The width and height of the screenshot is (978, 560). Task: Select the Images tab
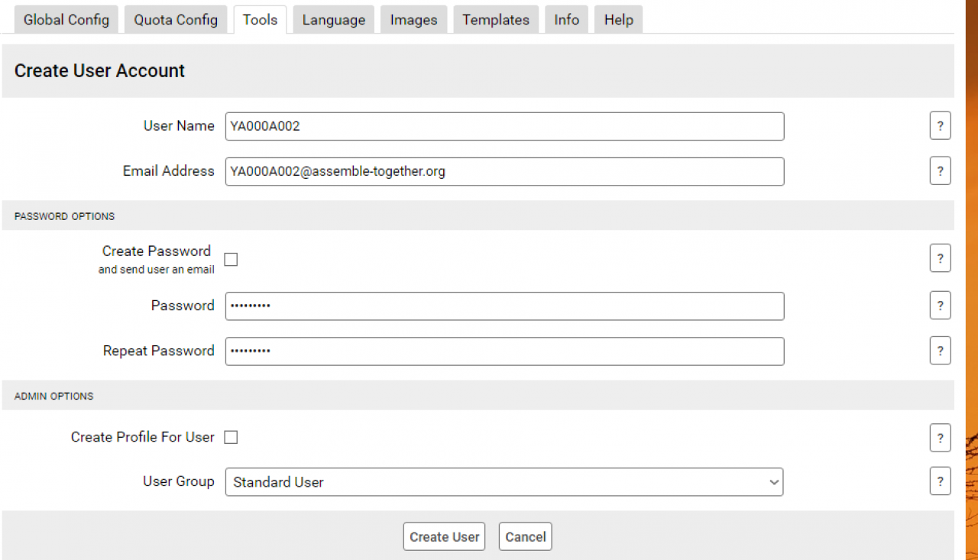413,20
